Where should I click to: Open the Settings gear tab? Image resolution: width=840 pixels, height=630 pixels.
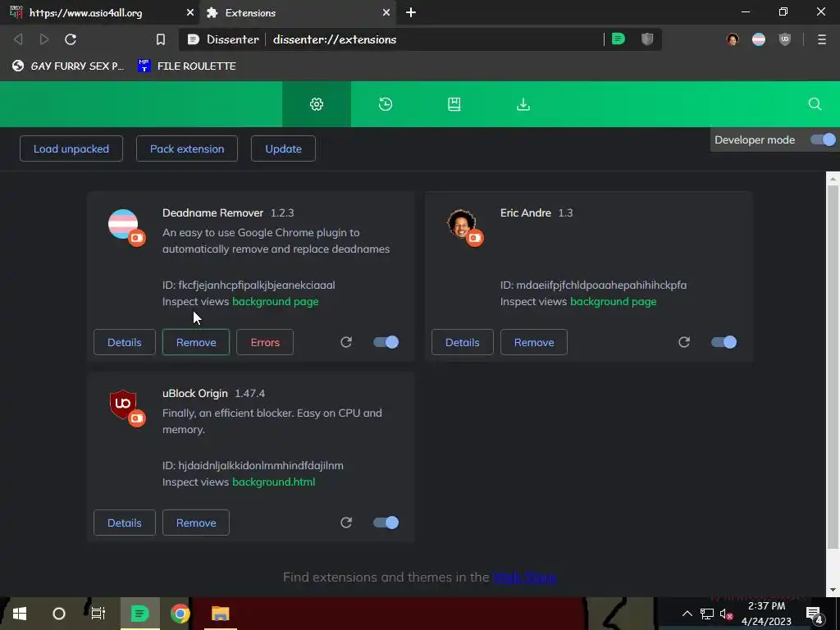point(317,104)
